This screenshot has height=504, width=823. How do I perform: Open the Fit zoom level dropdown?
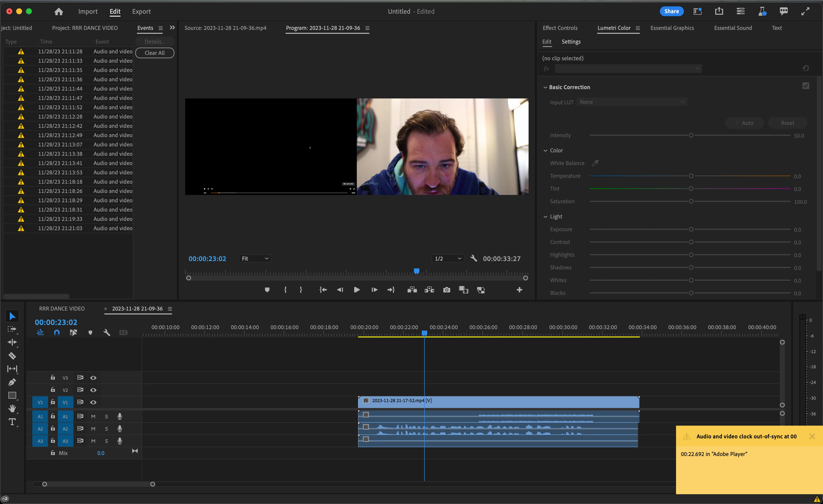254,259
